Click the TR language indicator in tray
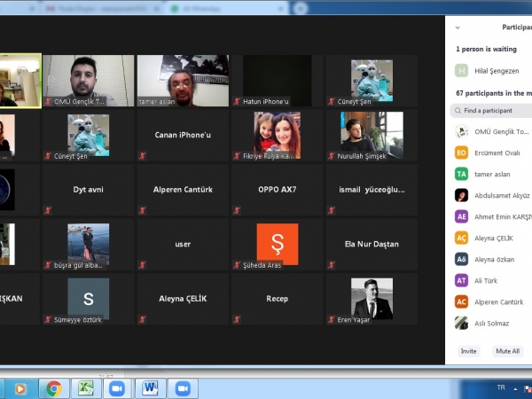532x399 pixels. [x=501, y=387]
